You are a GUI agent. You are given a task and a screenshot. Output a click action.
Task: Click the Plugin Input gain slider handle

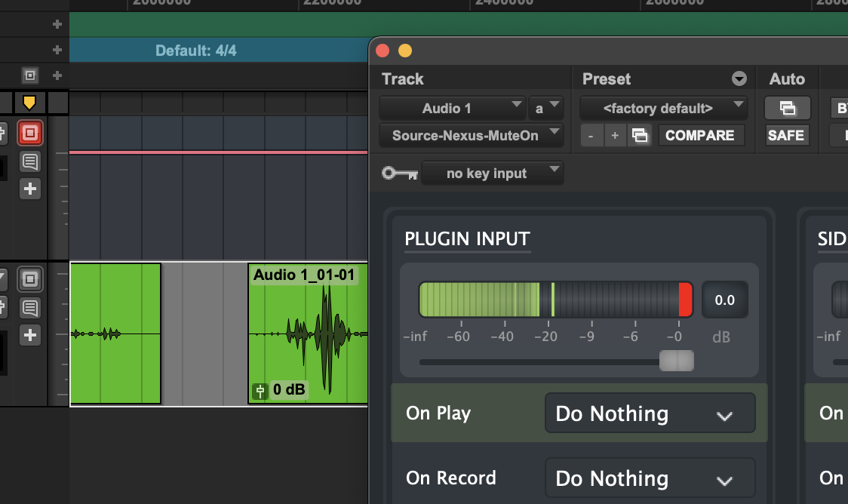point(676,361)
